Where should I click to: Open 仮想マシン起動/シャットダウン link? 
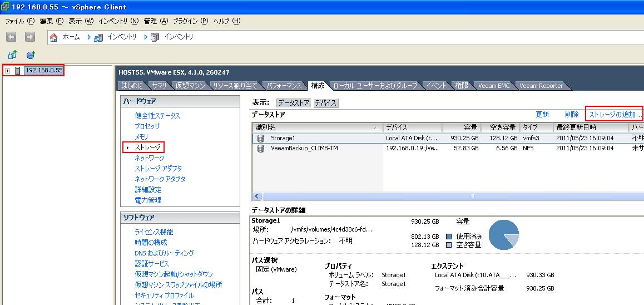tap(174, 274)
